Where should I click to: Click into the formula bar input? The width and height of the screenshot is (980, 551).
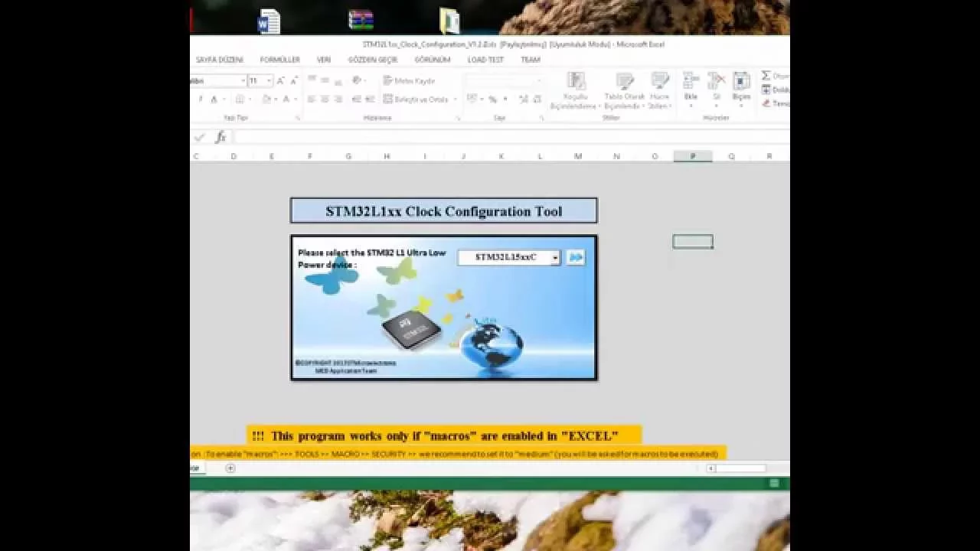pos(511,137)
